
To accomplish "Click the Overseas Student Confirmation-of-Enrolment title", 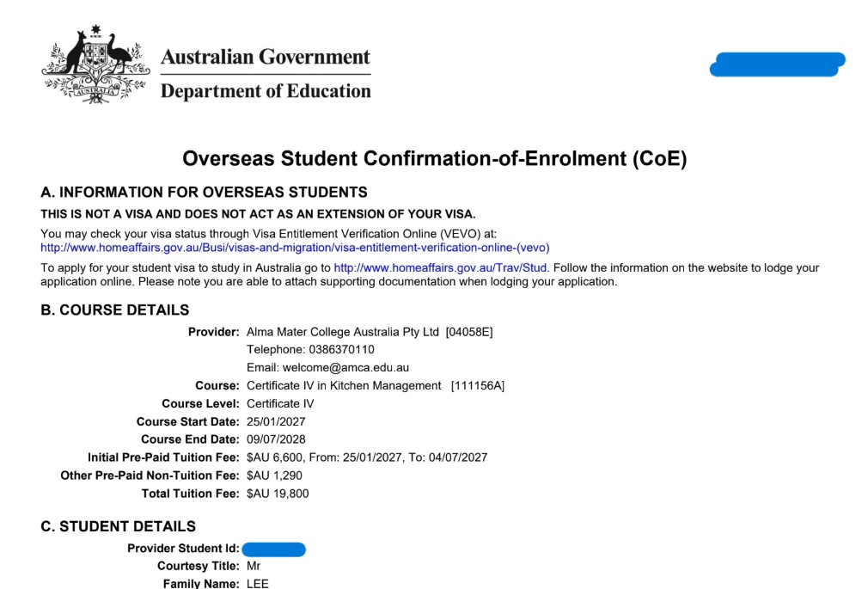I will 435,158.
